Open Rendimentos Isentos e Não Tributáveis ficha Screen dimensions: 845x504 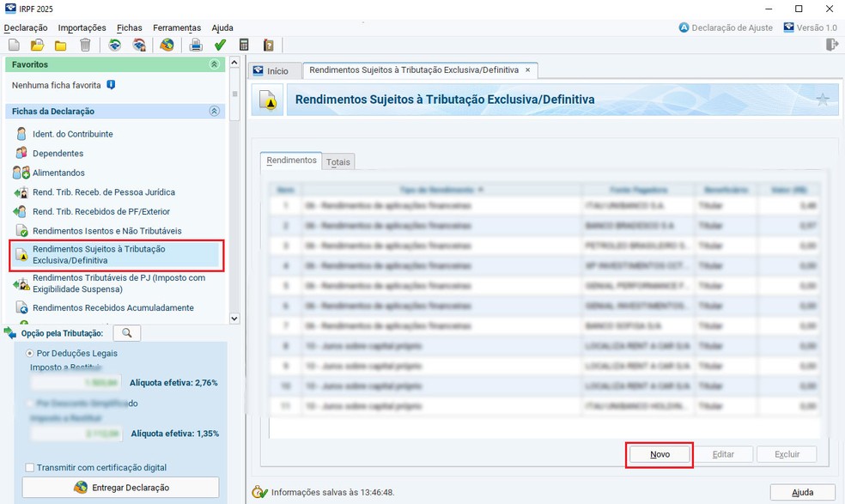pos(106,231)
